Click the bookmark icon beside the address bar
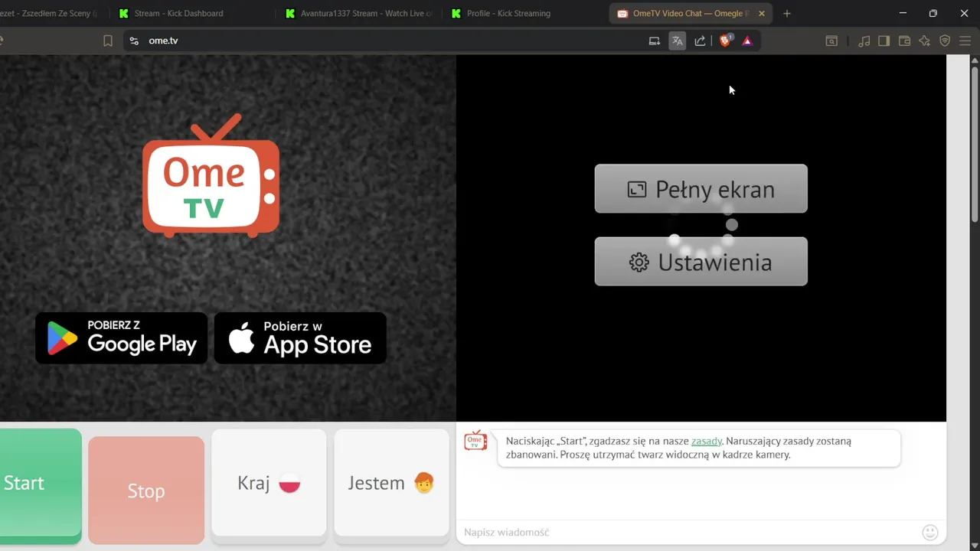This screenshot has height=551, width=980. [x=108, y=41]
